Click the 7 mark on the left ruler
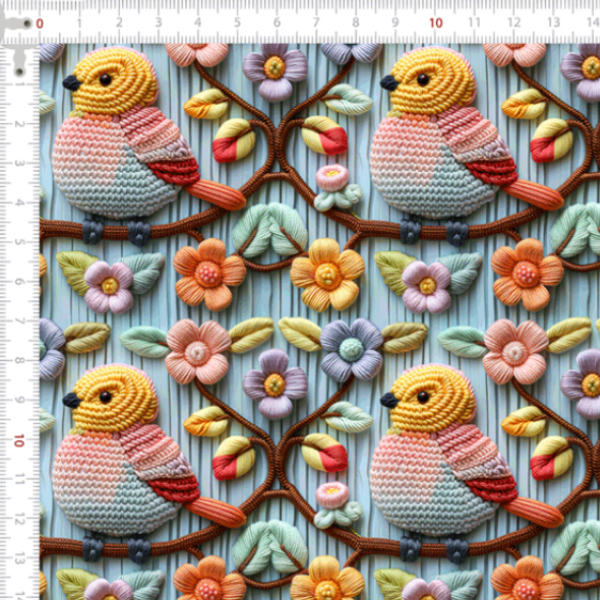 (x=18, y=323)
